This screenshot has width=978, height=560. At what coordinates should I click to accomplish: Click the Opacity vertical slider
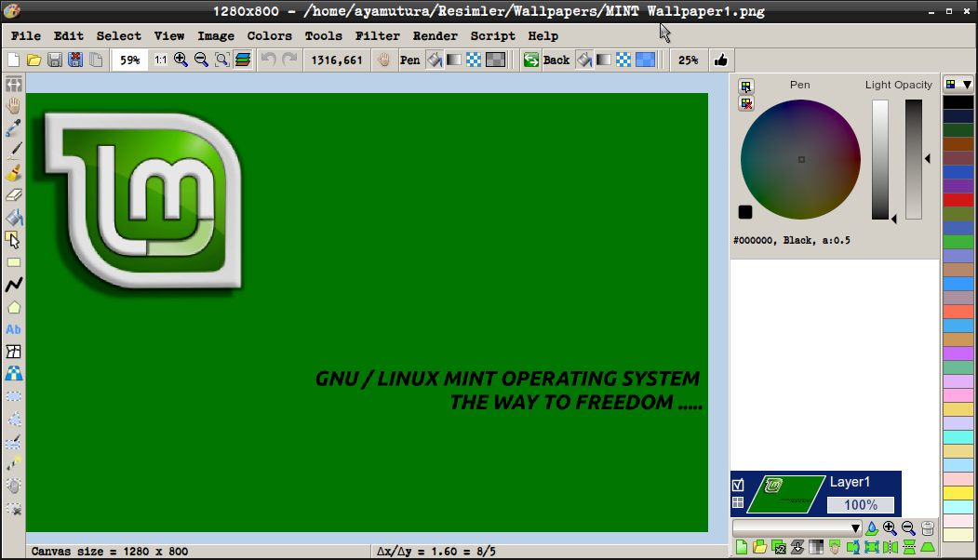(914, 160)
